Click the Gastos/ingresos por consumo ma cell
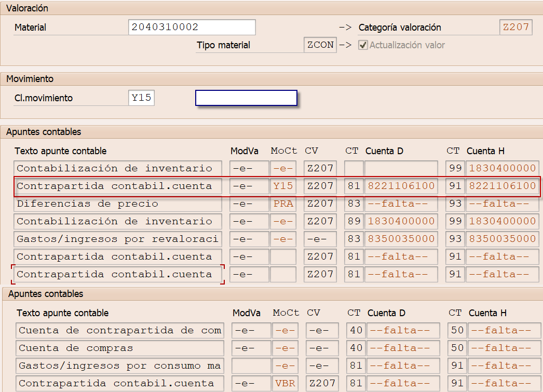The height and width of the screenshot is (392, 543). coord(120,366)
